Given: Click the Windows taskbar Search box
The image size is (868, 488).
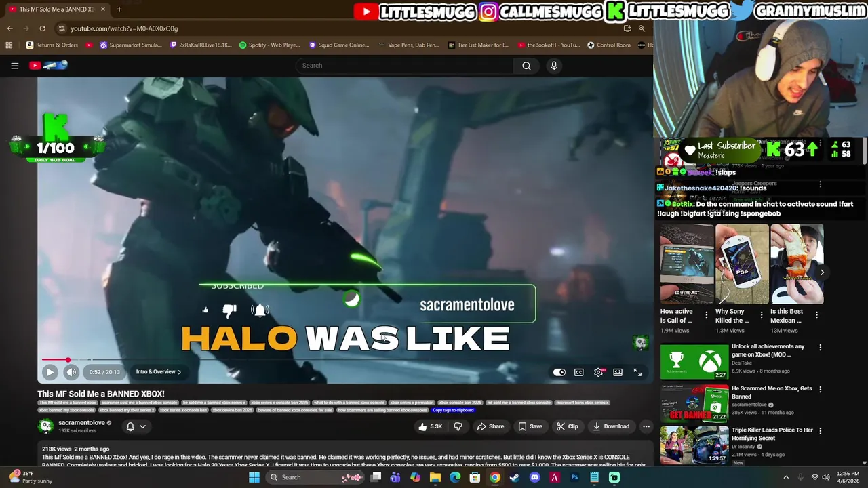Looking at the screenshot, I should (316, 477).
